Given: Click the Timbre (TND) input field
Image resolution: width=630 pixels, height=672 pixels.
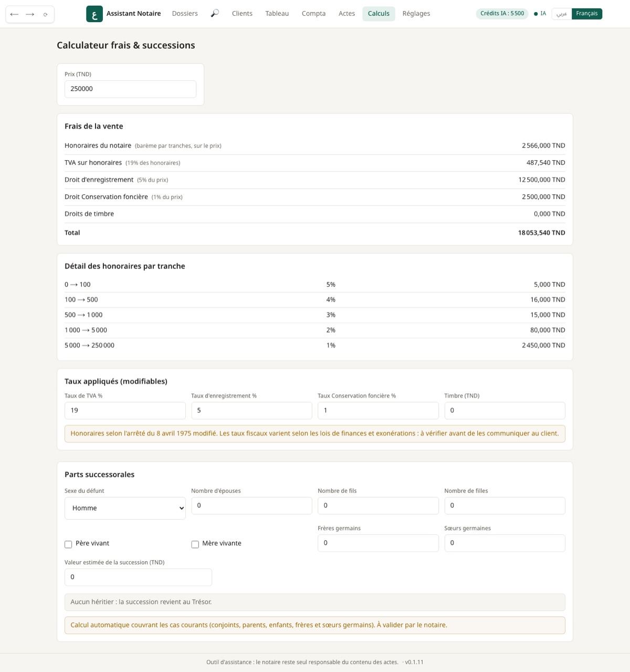Looking at the screenshot, I should point(505,410).
